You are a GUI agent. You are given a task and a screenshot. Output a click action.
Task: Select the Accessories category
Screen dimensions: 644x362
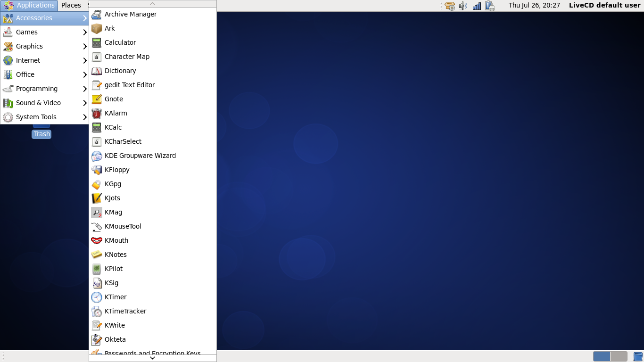tap(45, 18)
